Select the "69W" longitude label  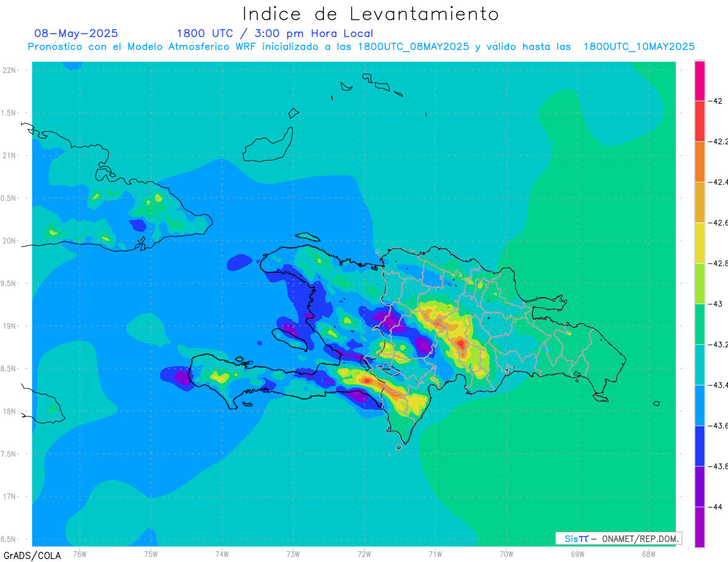click(578, 554)
